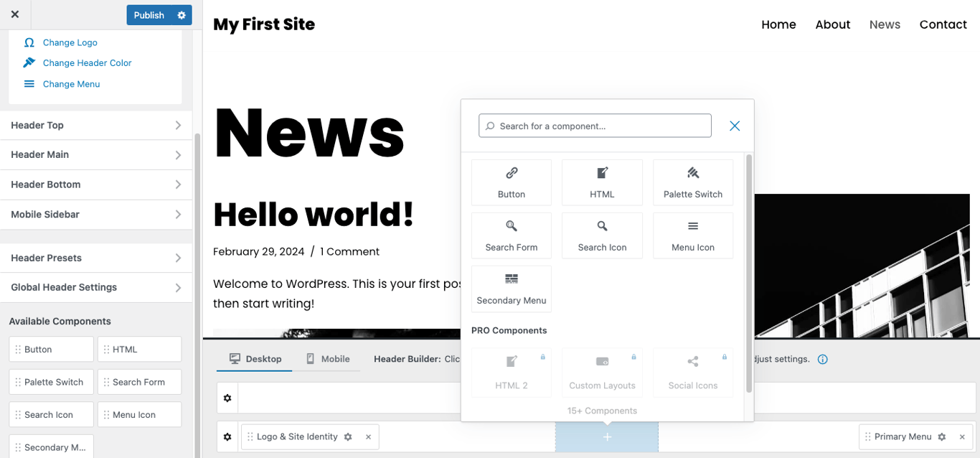Choose the Secondary Menu component
Screen dimensions: 980x458
pos(511,289)
